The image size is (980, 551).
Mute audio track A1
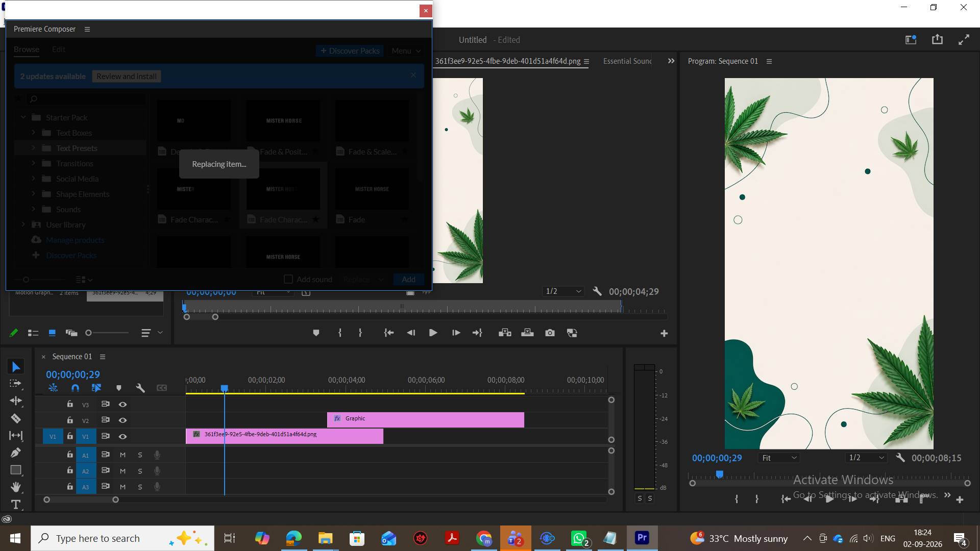pos(122,455)
